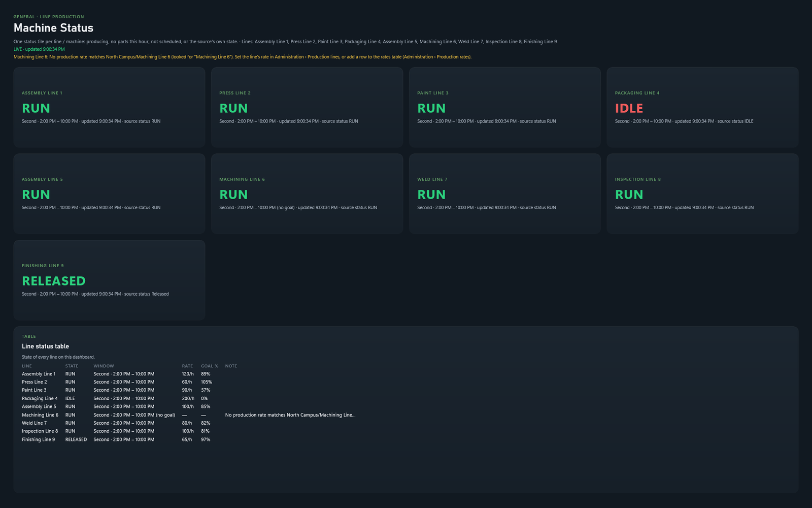Screen dimensions: 812x508
Task: Select Inspection Line 8 in the table
Action: point(40,431)
